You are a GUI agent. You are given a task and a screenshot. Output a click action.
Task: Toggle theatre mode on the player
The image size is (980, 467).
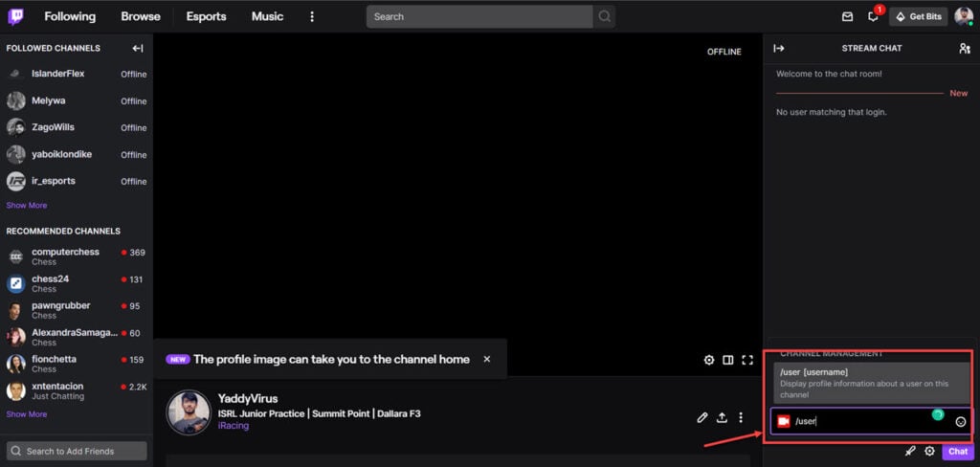coord(727,360)
